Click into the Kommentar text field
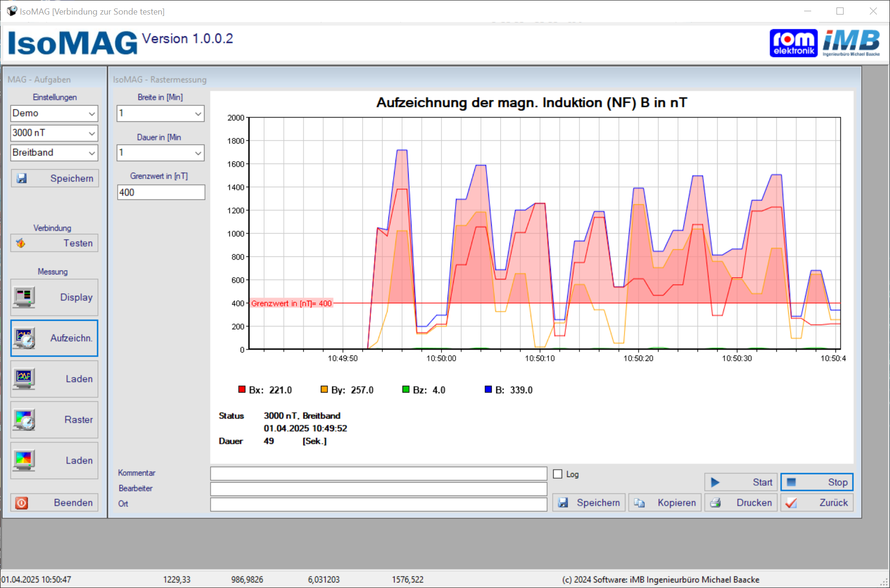The image size is (890, 588). 378,474
